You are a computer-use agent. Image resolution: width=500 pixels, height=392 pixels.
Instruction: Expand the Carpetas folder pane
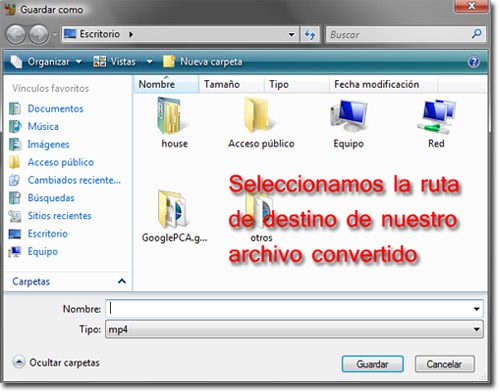coord(122,281)
